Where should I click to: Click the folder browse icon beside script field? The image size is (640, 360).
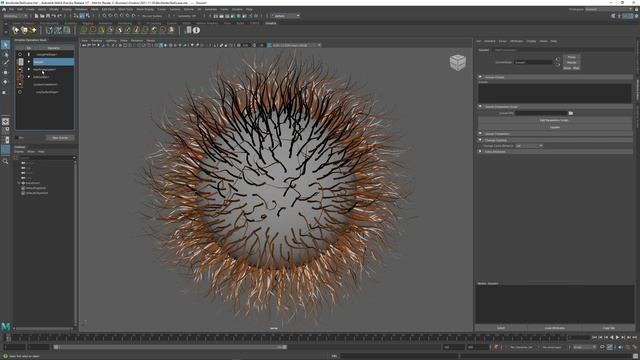(571, 113)
